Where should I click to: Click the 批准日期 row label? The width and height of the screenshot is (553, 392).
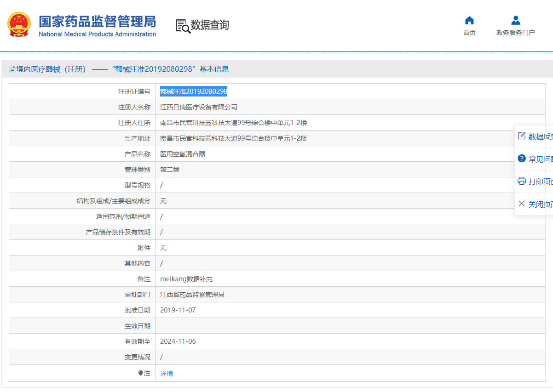coord(138,310)
